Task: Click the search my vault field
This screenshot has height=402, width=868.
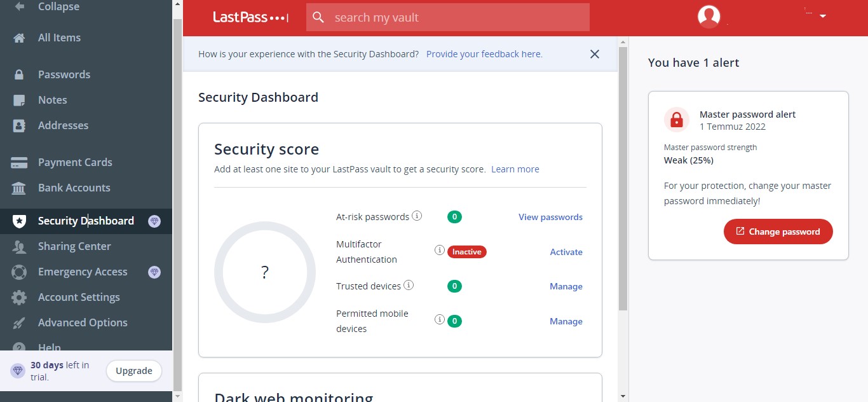Action: click(448, 18)
